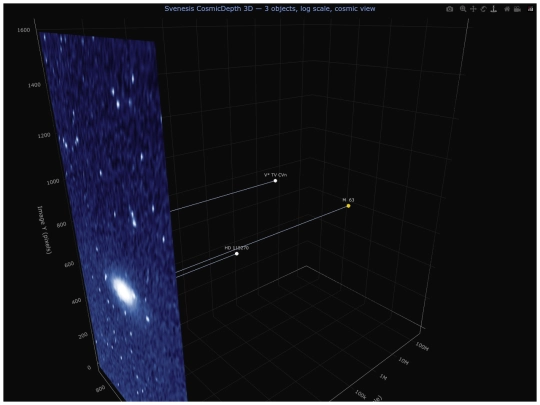Click the V* TV CVn data point
This screenshot has height=405, width=540.
(x=275, y=181)
